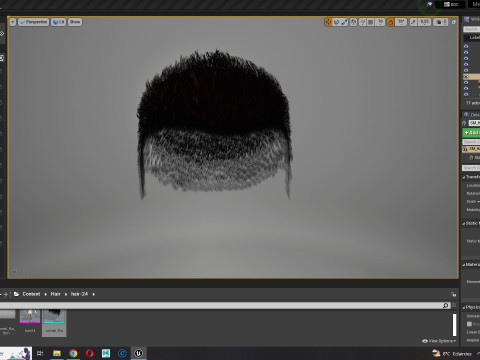
Task: Toggle visibility eye of highlighted outliner row
Action: (466, 76)
